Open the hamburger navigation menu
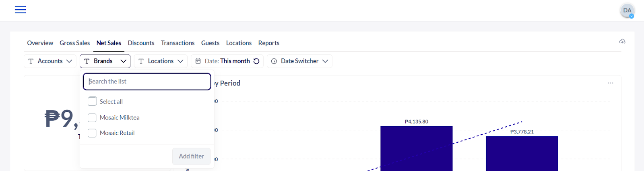 [20, 10]
